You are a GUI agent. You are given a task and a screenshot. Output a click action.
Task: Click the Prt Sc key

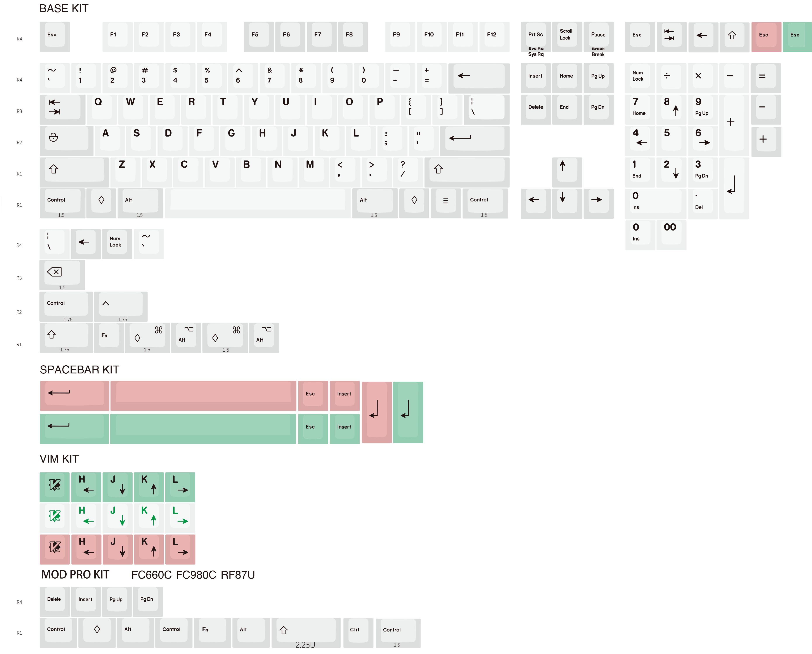click(x=536, y=37)
